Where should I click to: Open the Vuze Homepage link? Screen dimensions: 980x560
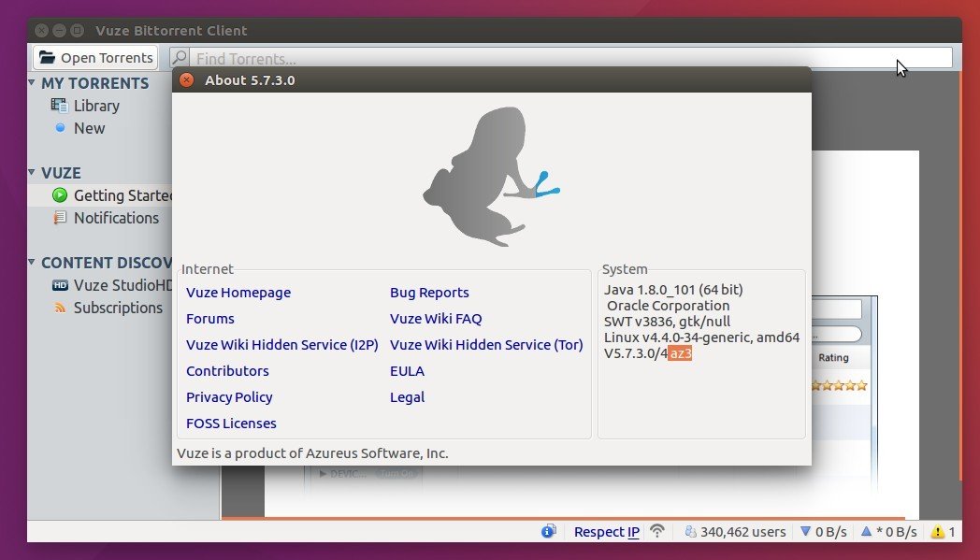coord(238,293)
